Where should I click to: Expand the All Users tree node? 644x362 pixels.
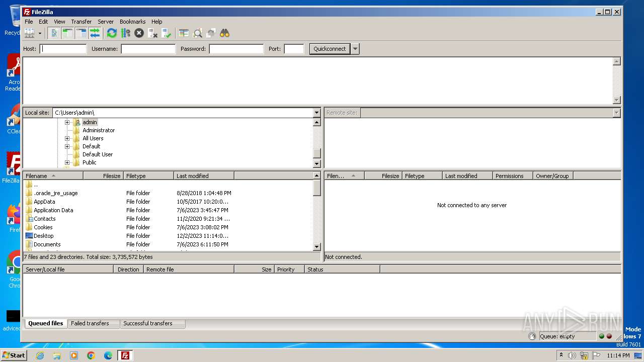click(67, 138)
